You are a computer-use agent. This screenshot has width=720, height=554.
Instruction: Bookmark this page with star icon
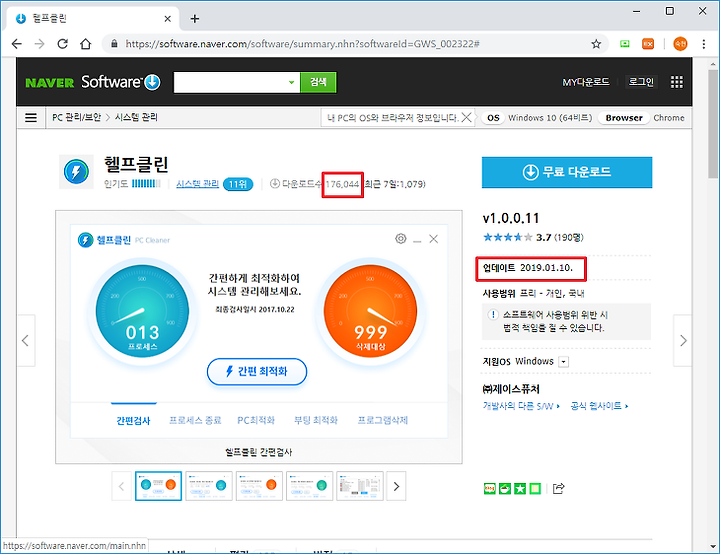click(596, 44)
